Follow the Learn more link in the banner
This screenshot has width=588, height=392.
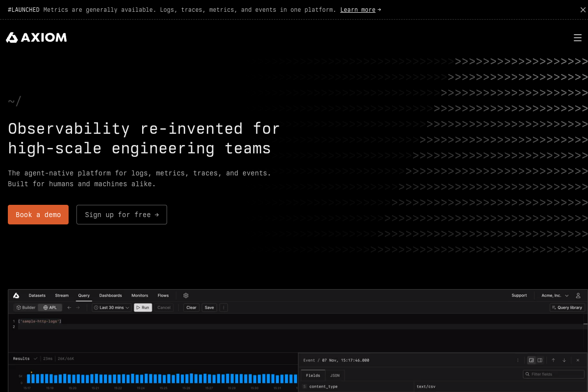(358, 10)
